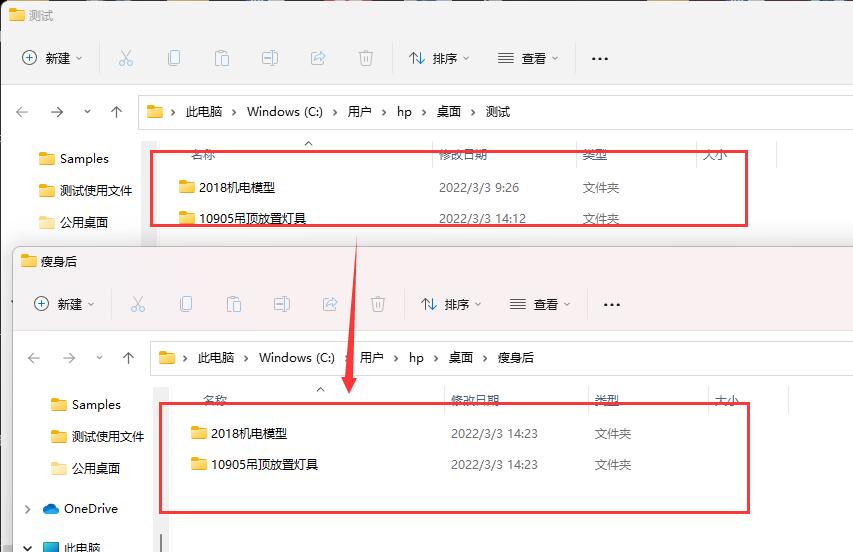Viewport: 853px width, 552px height.
Task: Select Samples folder in 瘦身后 window sidebar
Action: (x=86, y=404)
